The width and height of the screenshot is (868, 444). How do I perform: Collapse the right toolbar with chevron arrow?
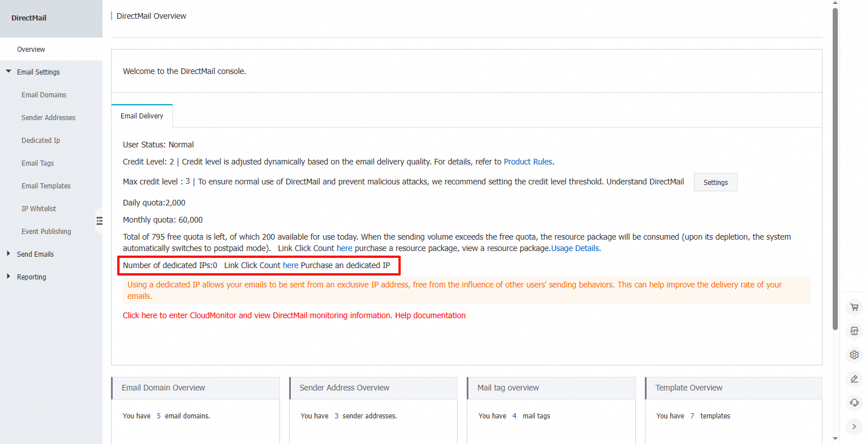pos(854,426)
